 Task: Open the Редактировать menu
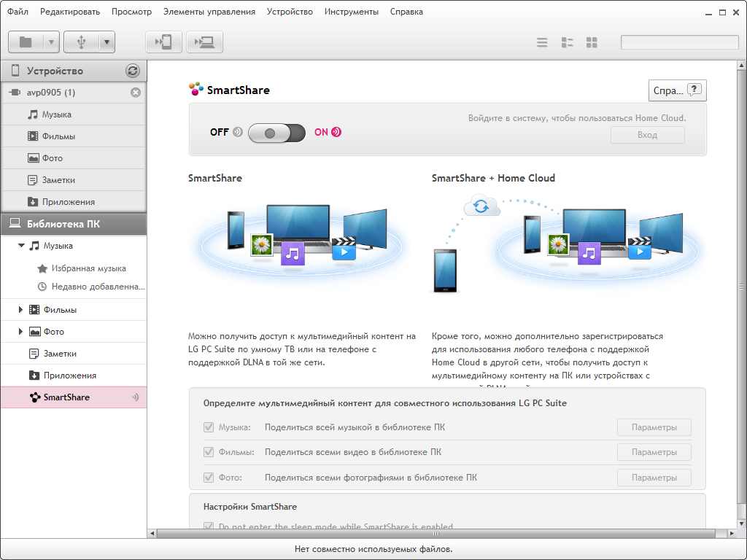(70, 12)
